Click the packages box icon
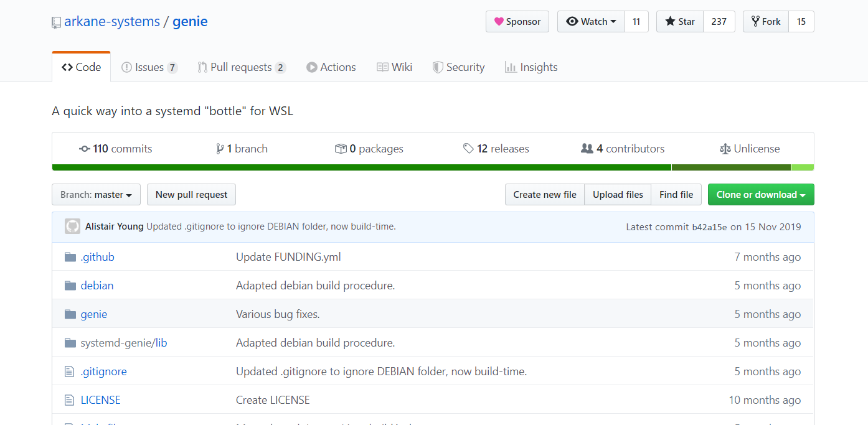This screenshot has height=425, width=868. (341, 149)
